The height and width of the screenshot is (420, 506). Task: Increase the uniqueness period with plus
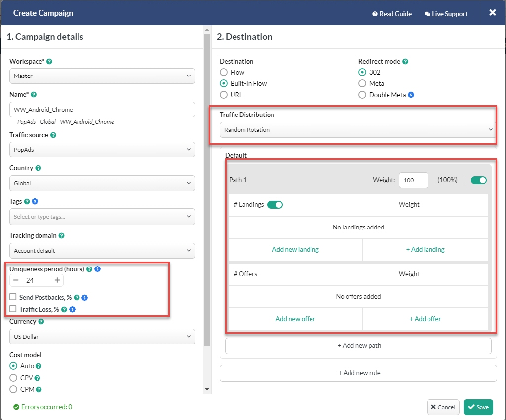[57, 280]
